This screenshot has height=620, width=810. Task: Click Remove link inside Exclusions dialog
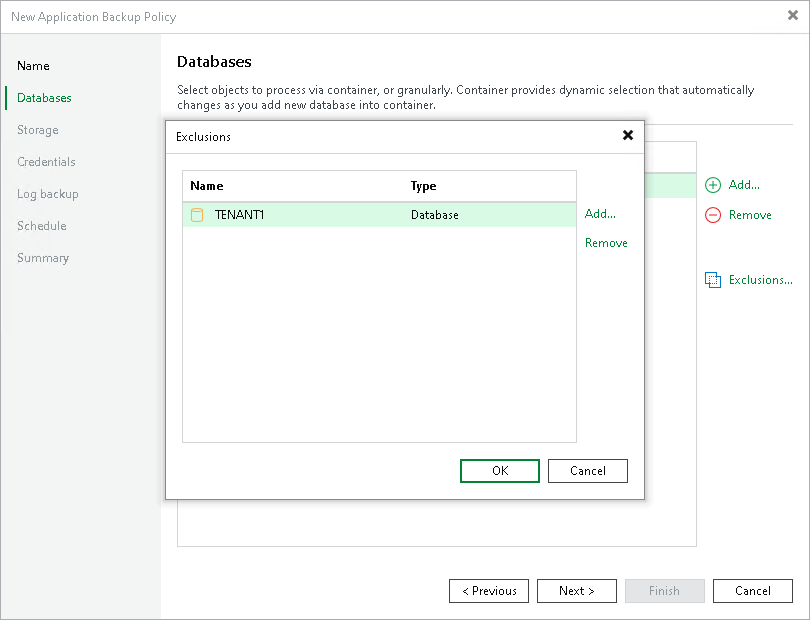pyautogui.click(x=606, y=242)
